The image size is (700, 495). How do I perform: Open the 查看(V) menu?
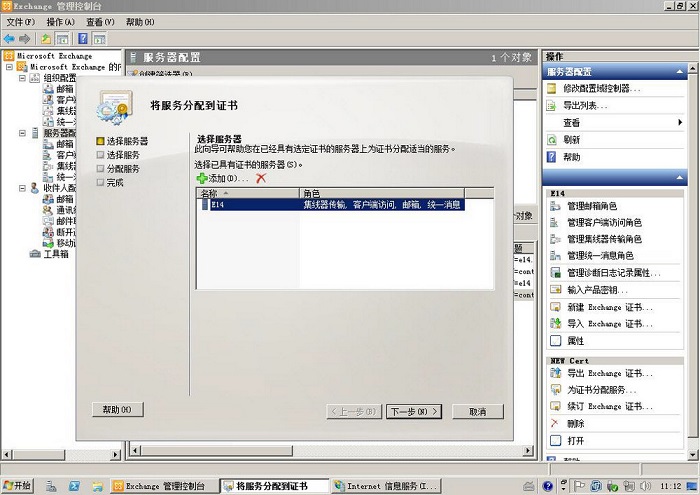click(x=100, y=22)
